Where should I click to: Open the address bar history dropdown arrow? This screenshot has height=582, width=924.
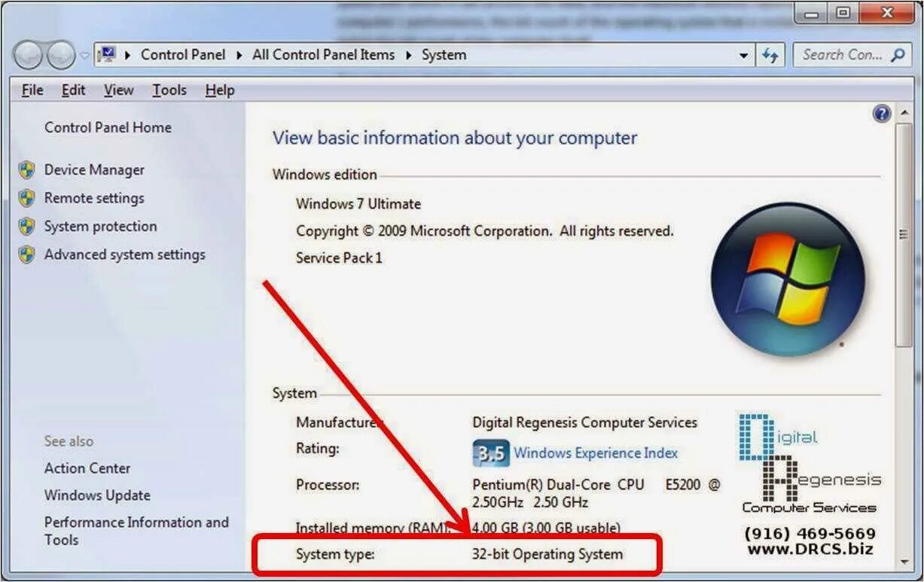pos(744,55)
